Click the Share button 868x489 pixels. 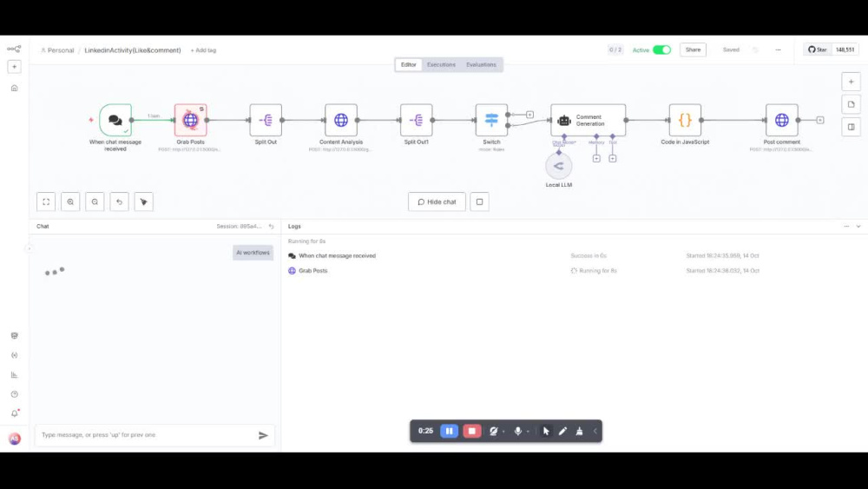pyautogui.click(x=693, y=50)
